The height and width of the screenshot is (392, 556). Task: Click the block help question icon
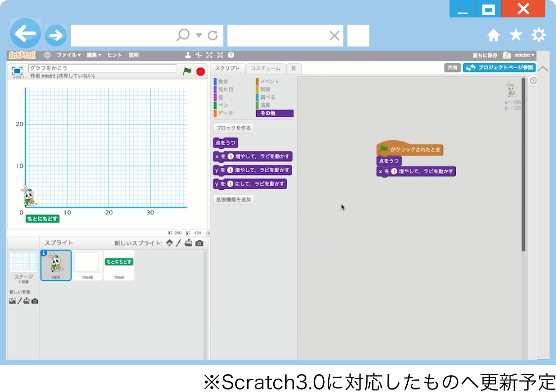pyautogui.click(x=231, y=55)
